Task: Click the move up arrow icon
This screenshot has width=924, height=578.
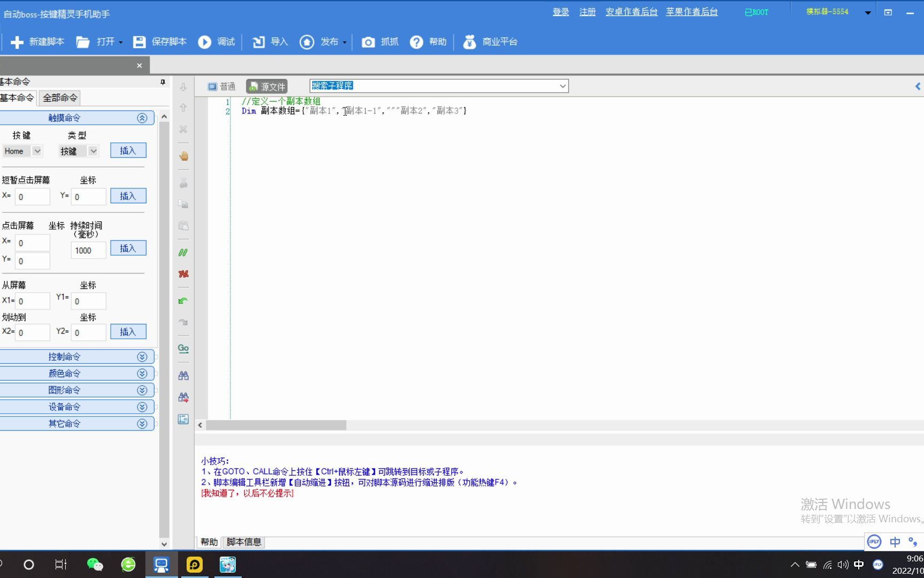Action: click(x=183, y=108)
